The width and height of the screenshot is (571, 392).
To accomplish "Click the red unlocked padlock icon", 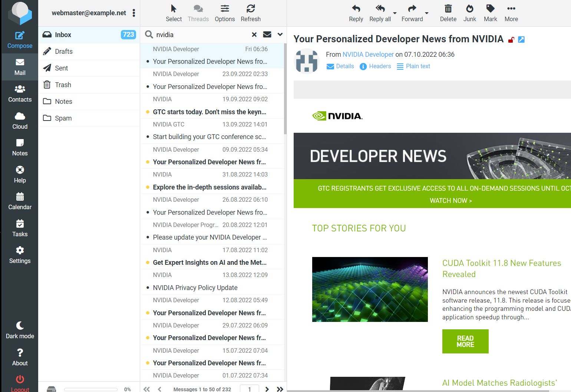I will [511, 40].
